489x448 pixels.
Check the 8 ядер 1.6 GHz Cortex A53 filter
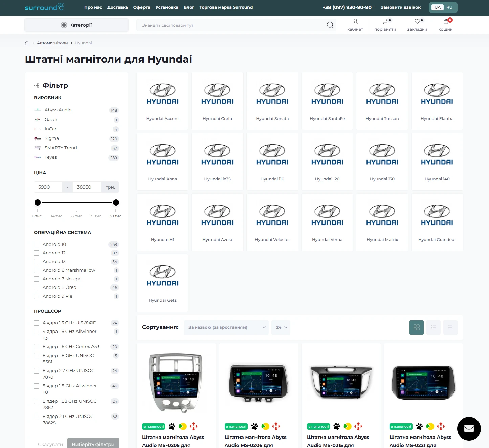tap(37, 347)
